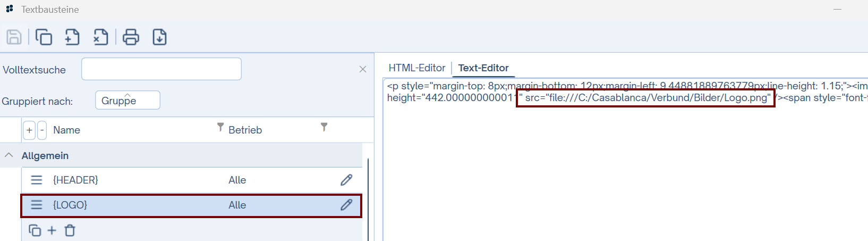Select the Text-Editor tab
This screenshot has width=868, height=241.
483,68
